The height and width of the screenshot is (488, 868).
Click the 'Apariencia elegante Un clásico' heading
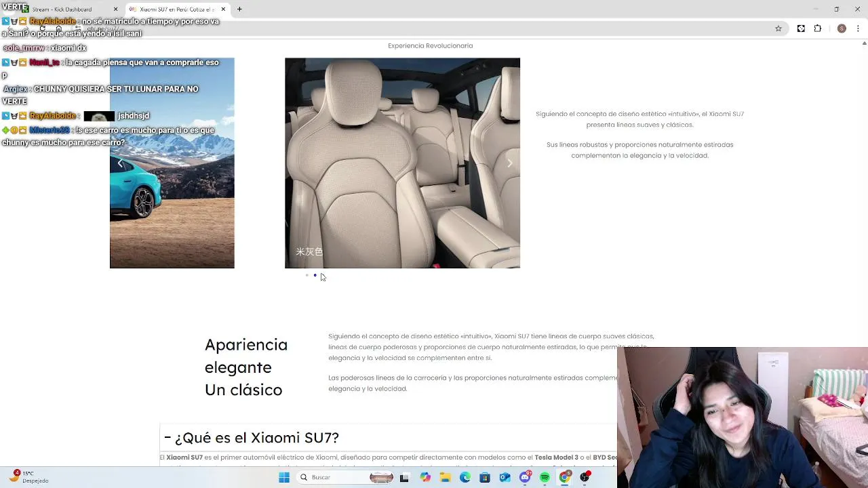click(x=246, y=367)
